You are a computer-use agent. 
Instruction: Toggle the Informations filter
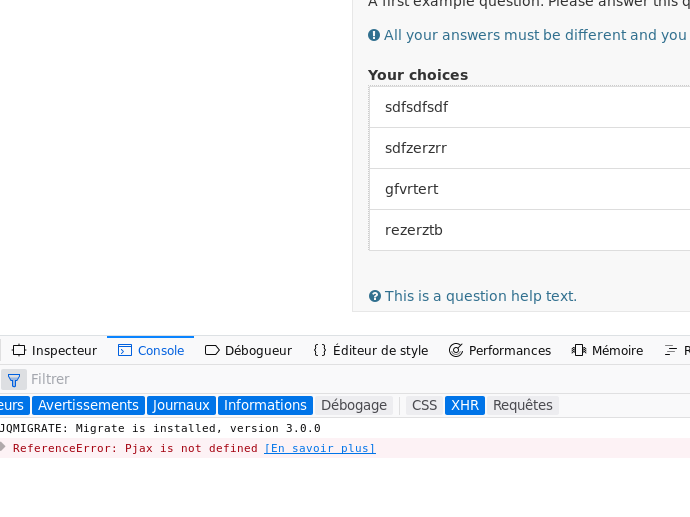pyautogui.click(x=265, y=405)
